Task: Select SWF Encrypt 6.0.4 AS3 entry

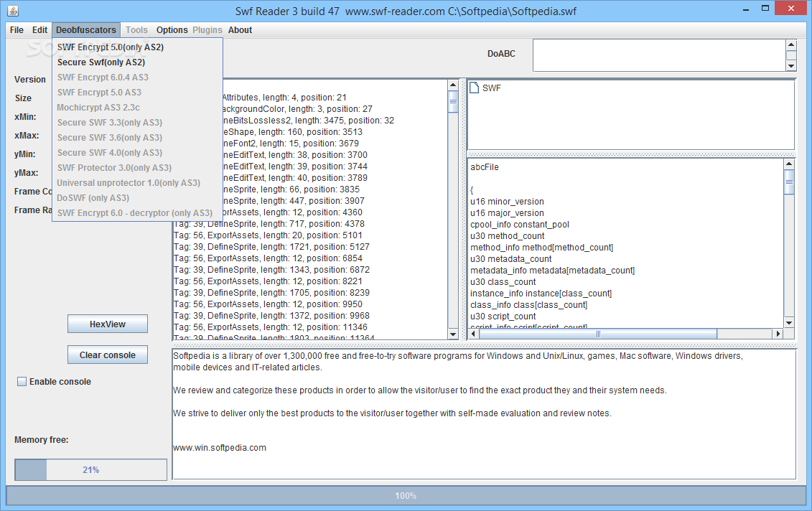Action: pyautogui.click(x=137, y=77)
